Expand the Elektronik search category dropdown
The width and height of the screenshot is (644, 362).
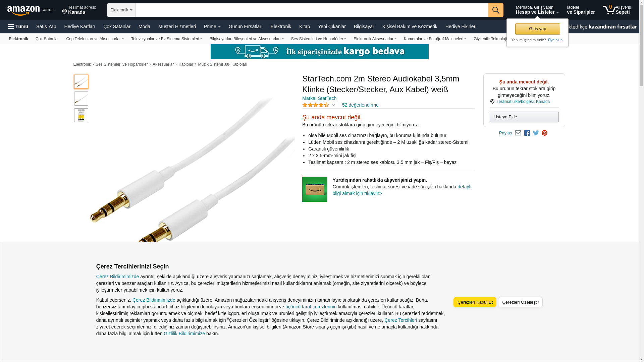tap(121, 10)
